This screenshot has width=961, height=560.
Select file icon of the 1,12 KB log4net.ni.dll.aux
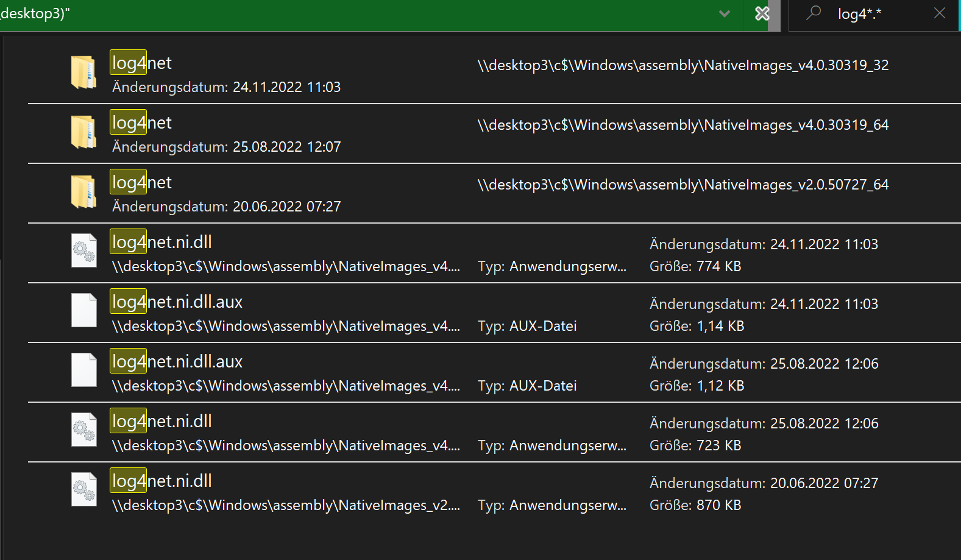[83, 370]
